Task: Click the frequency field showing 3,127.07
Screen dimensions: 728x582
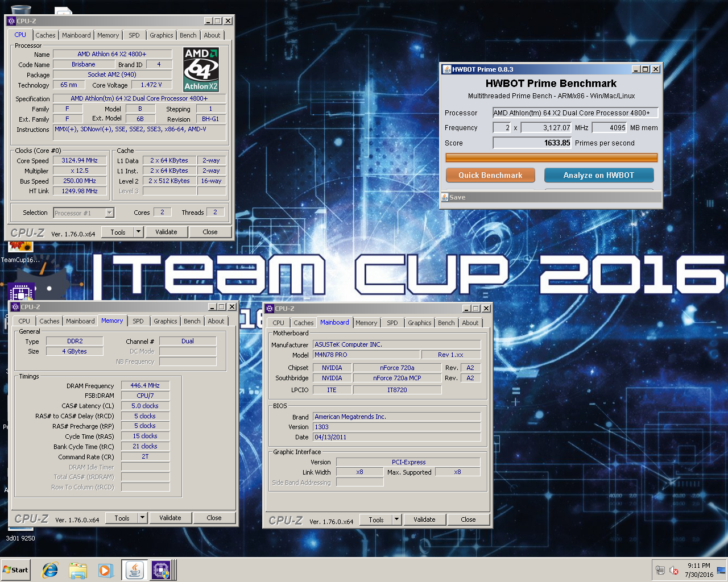Action: tap(547, 128)
